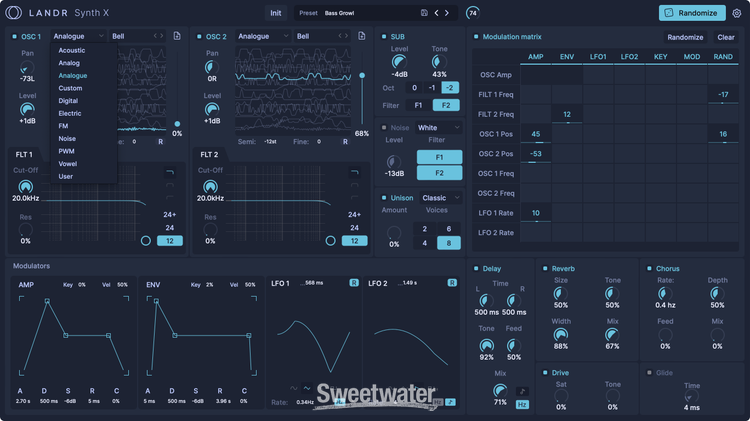Open the Noise type White dropdown
This screenshot has width=750, height=421.
[439, 128]
